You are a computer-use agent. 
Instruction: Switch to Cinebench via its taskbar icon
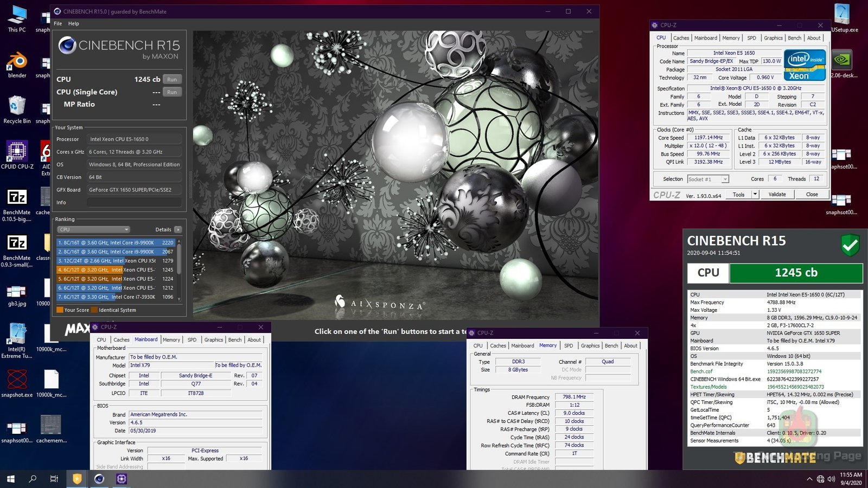point(99,479)
